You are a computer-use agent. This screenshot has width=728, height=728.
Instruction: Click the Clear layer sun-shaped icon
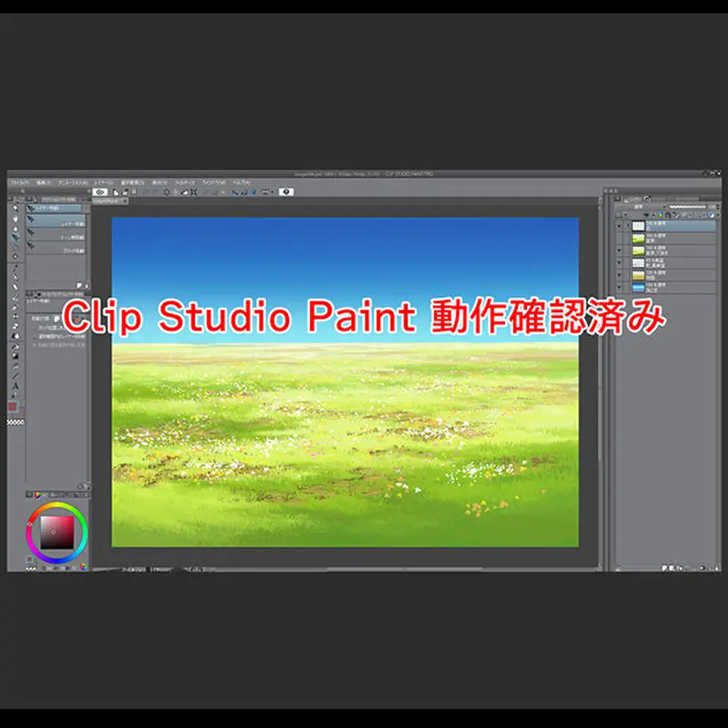tap(167, 191)
